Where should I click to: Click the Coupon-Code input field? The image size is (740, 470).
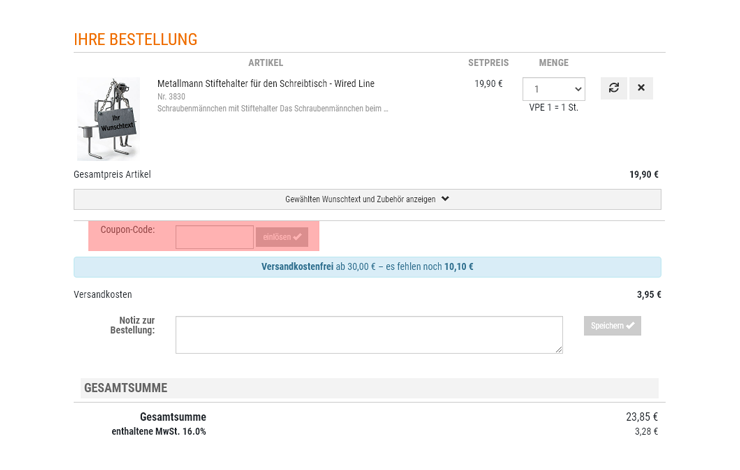click(x=214, y=237)
